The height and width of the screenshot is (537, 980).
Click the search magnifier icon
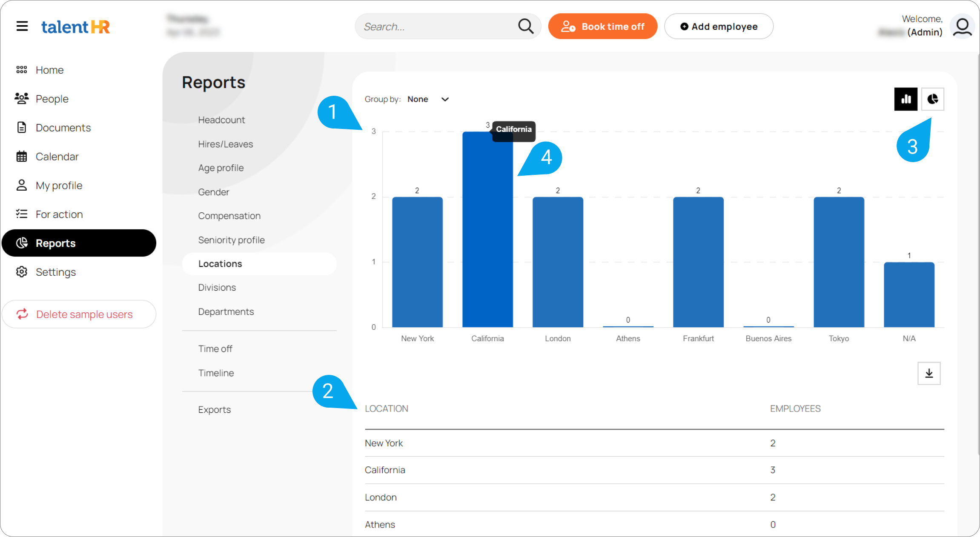526,26
